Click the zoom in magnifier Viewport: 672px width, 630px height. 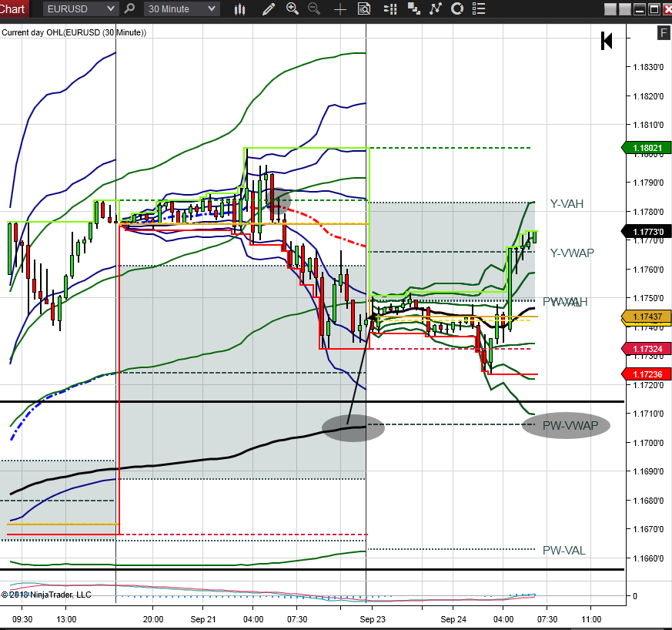tap(293, 8)
